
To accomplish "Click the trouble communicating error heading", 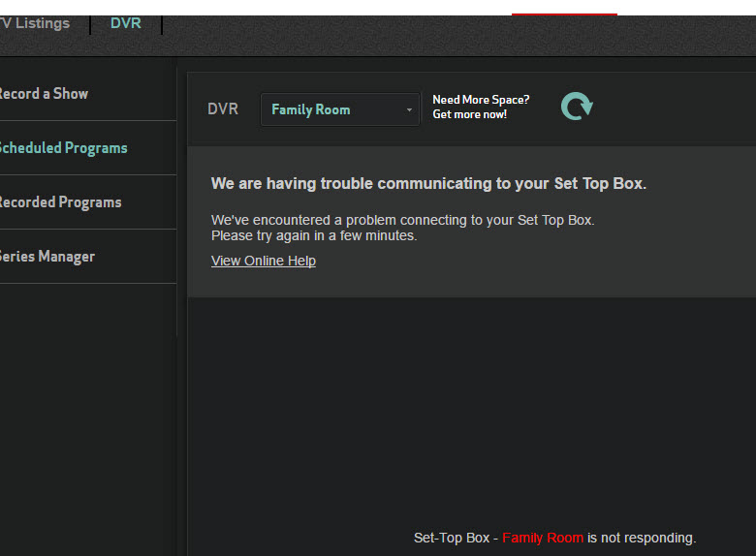I will tap(428, 184).
